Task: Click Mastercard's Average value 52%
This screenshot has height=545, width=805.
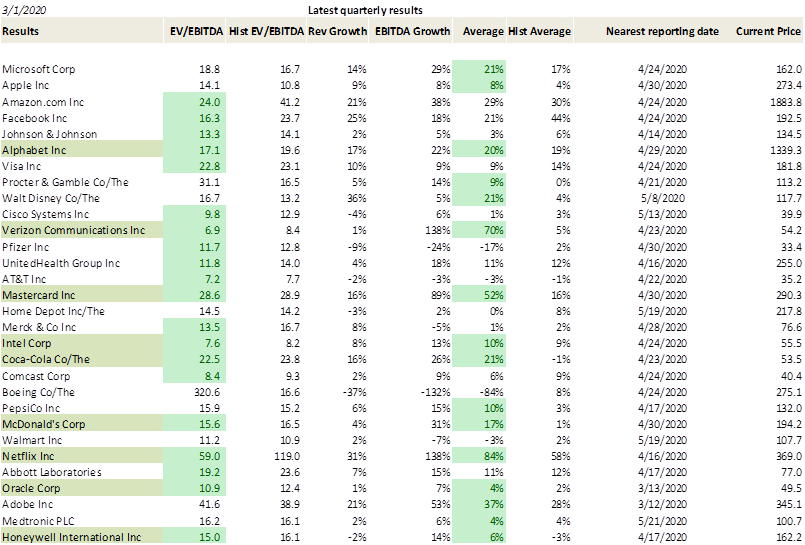Action: [x=480, y=295]
